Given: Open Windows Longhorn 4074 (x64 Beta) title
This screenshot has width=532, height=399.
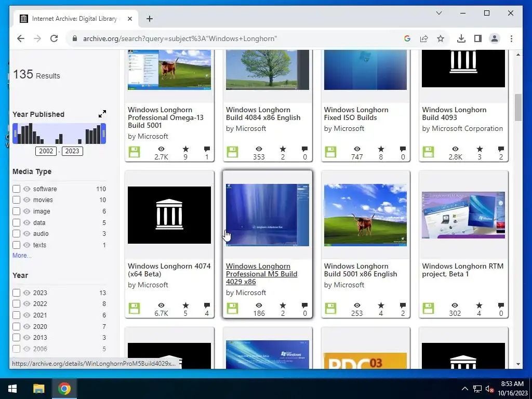Looking at the screenshot, I should coord(169,270).
